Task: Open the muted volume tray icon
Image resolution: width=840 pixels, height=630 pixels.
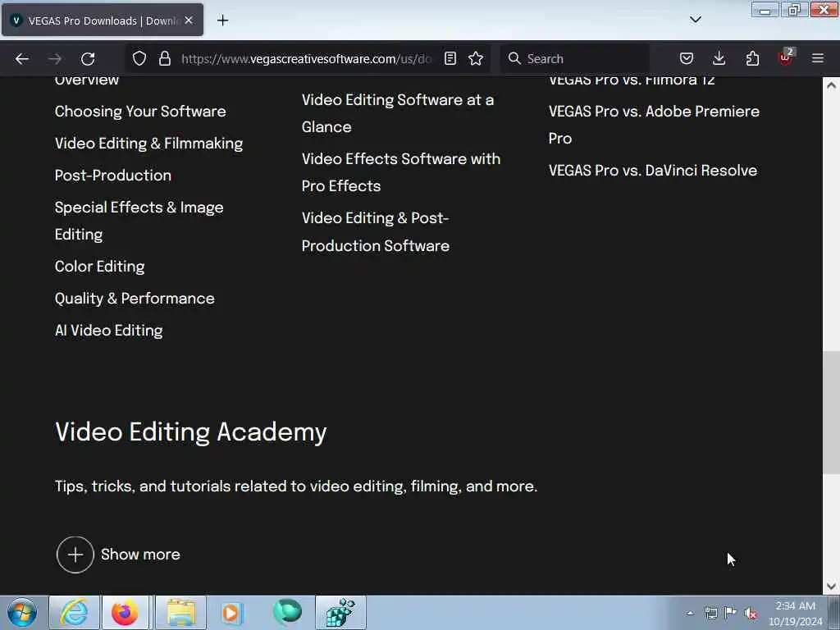Action: pyautogui.click(x=751, y=613)
